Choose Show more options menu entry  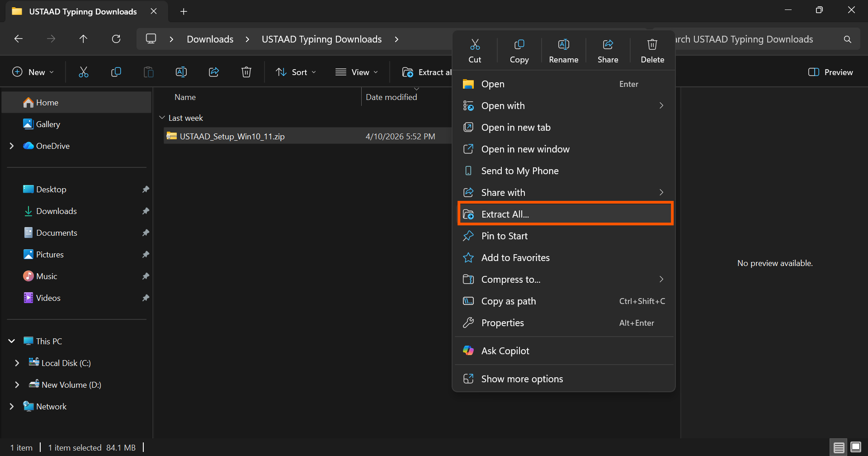[x=522, y=379]
